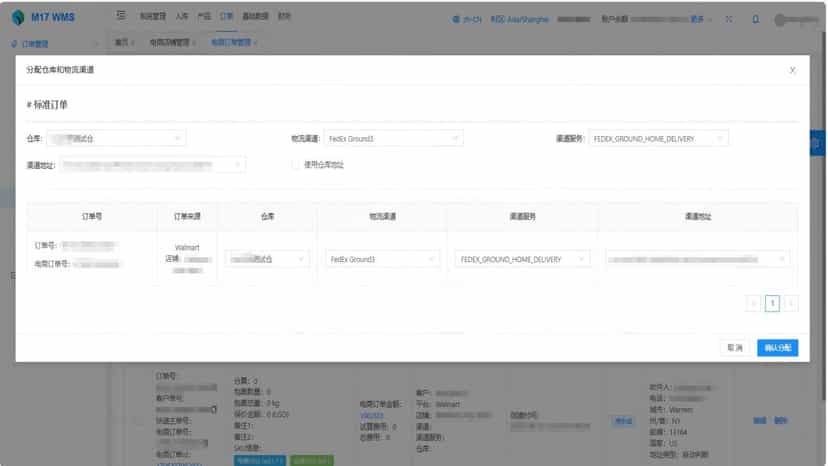The image size is (828, 466).
Task: Open the notification bell
Action: click(x=756, y=20)
